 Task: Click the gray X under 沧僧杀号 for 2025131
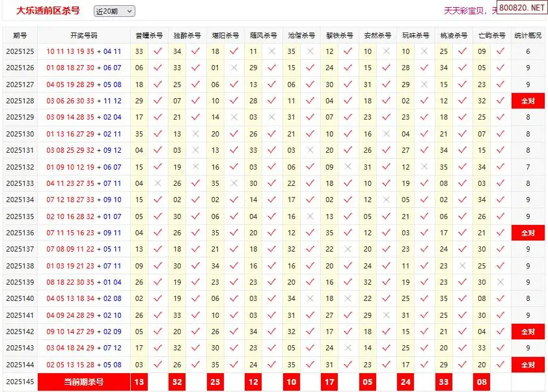click(310, 150)
